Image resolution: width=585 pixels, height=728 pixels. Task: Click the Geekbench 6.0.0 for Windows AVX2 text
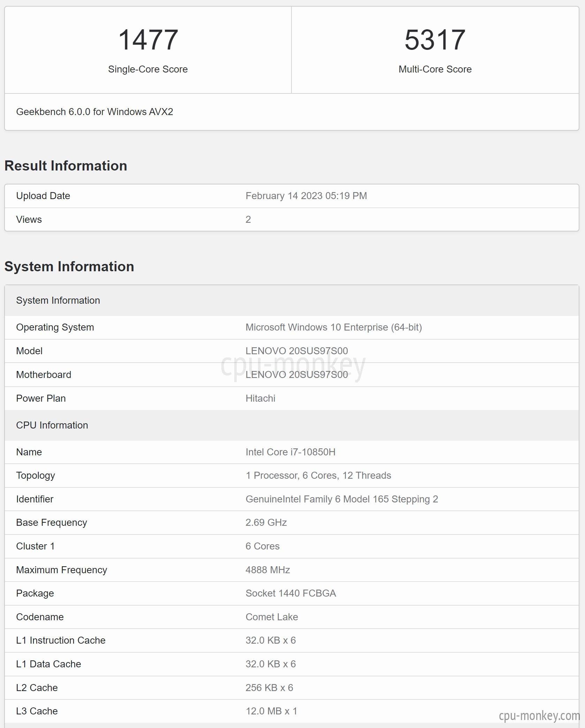coord(94,112)
